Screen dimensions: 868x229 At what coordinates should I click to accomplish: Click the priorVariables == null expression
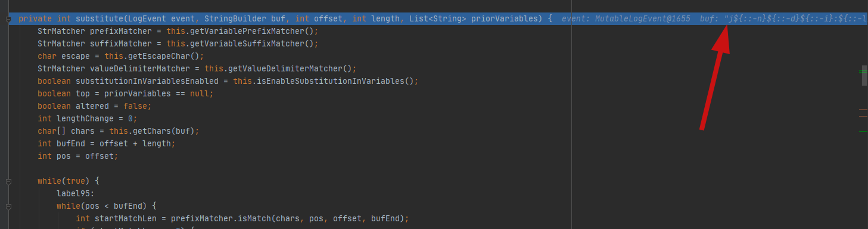pos(157,94)
